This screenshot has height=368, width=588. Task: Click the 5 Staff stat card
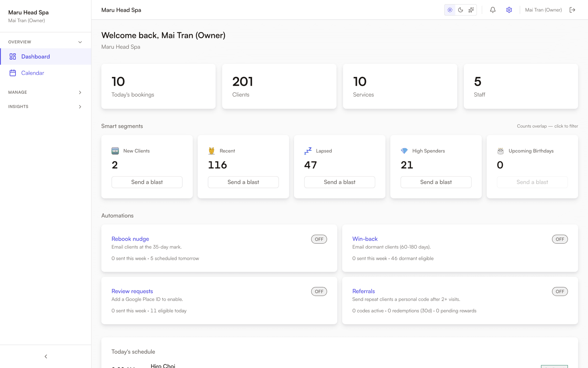521,86
